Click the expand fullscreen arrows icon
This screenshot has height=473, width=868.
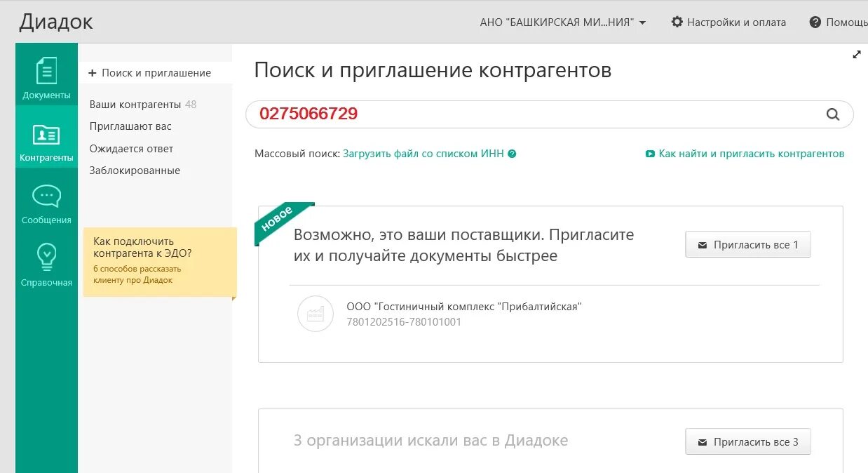(x=856, y=55)
